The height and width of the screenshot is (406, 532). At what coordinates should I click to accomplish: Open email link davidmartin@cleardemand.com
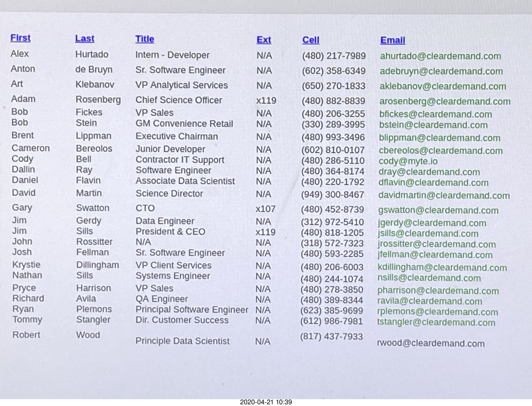tap(444, 195)
